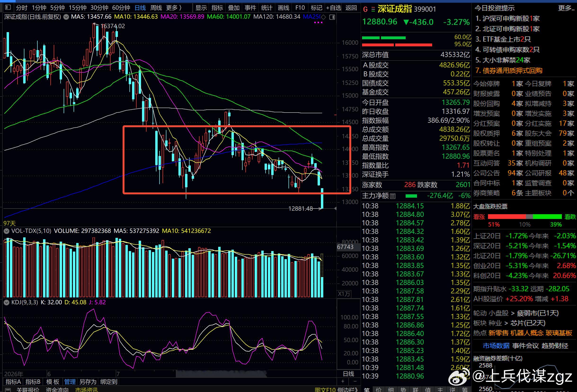This screenshot has height=392, width=577.
Task: Click the G icon beside 深证成指 title
Action: pos(365,9)
